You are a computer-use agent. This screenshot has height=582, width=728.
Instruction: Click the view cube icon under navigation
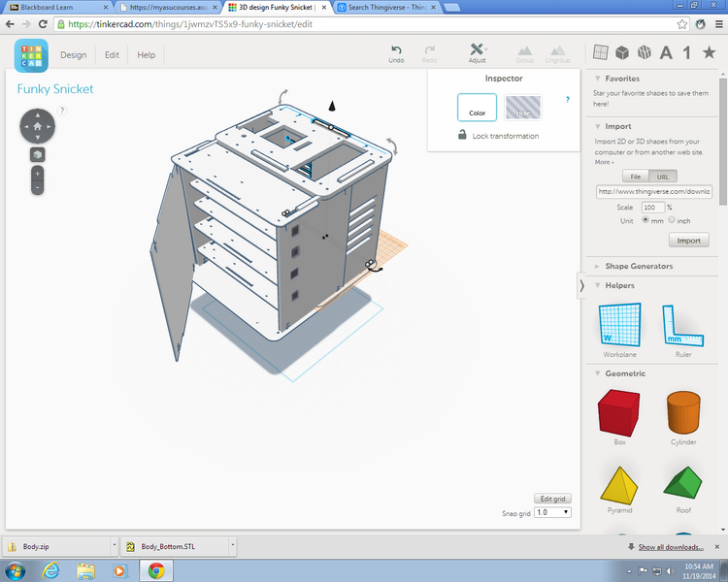[37, 154]
